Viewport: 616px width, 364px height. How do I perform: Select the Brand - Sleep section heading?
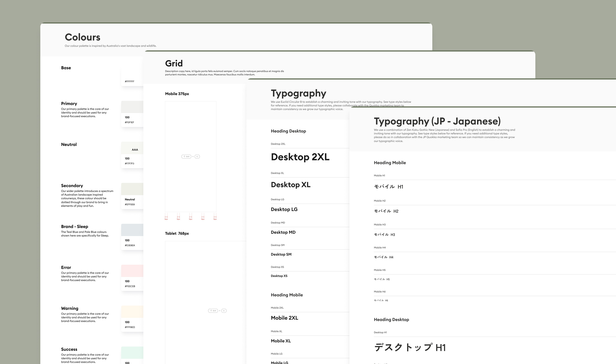pos(74,227)
